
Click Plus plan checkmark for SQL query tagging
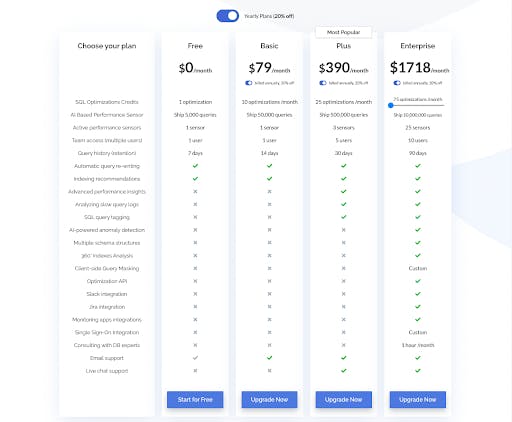[x=344, y=217]
